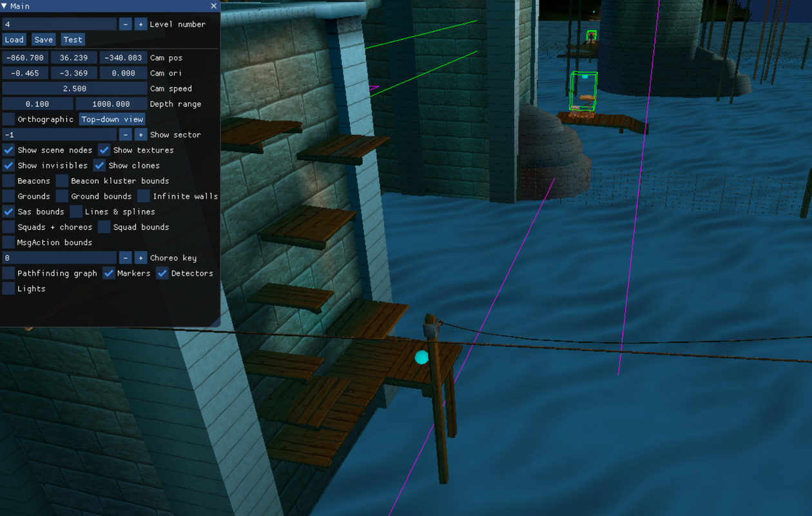Enable Beacon kluster bounds checkbox
This screenshot has height=516, width=812.
pos(62,181)
